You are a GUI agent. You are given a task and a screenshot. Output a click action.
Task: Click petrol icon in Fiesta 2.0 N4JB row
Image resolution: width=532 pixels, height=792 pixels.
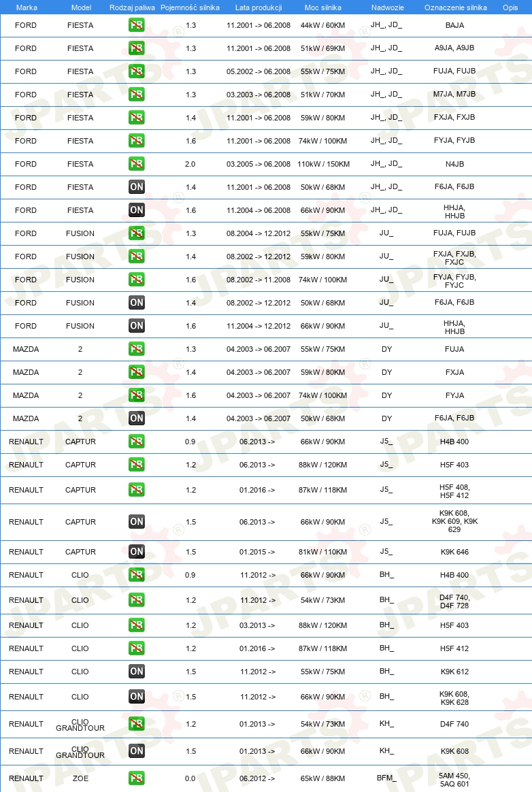(x=137, y=164)
